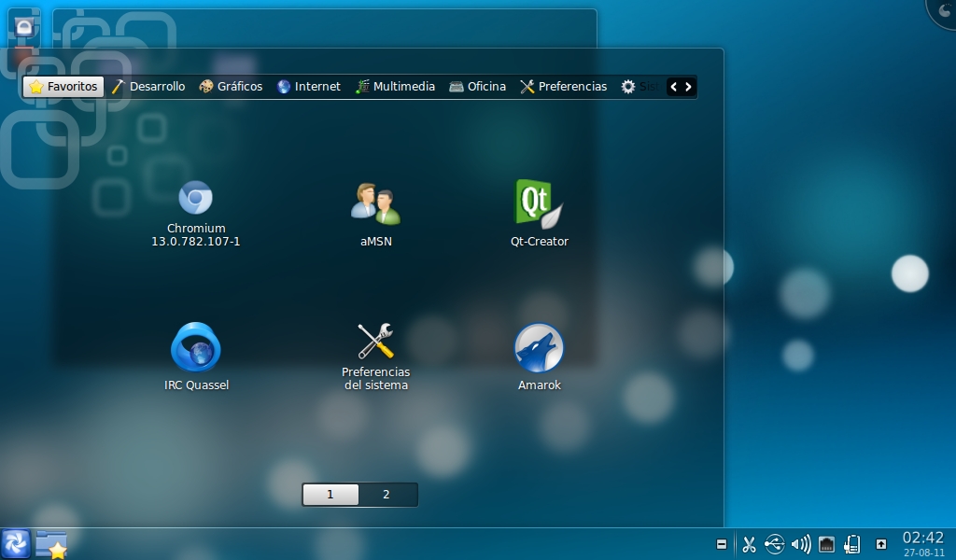Open the Gráficos category tab
Viewport: 956px width, 560px height.
[x=232, y=87]
